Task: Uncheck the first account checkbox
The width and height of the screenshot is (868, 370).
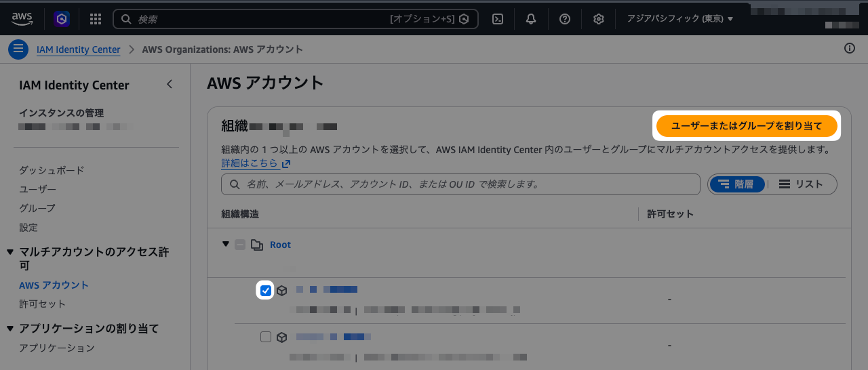Action: pyautogui.click(x=266, y=291)
